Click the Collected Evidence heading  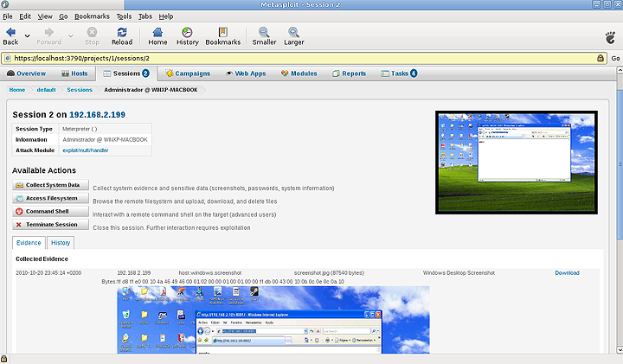click(x=42, y=259)
